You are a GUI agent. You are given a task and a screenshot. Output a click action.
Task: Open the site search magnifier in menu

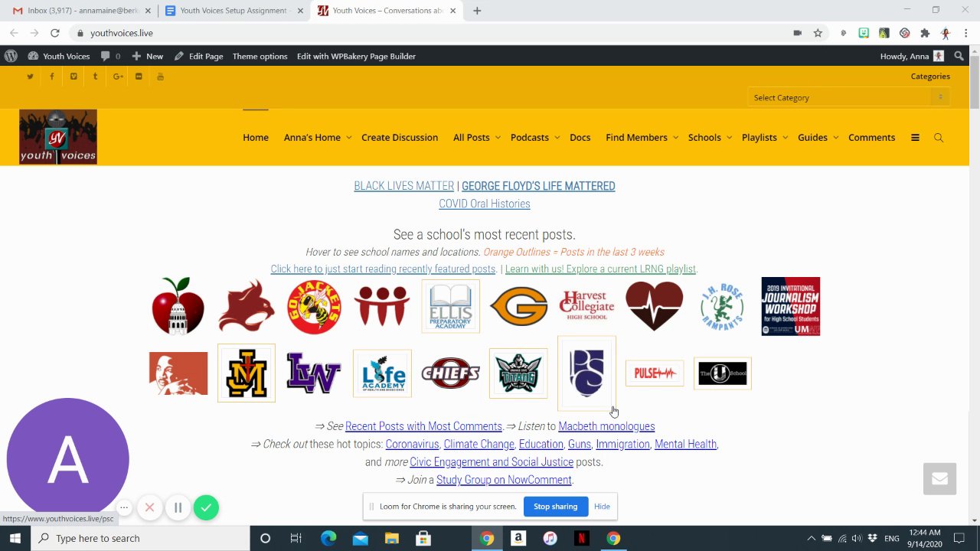point(939,138)
